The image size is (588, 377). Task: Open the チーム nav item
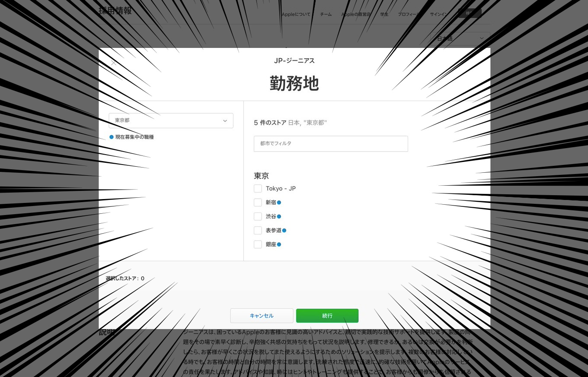(326, 14)
